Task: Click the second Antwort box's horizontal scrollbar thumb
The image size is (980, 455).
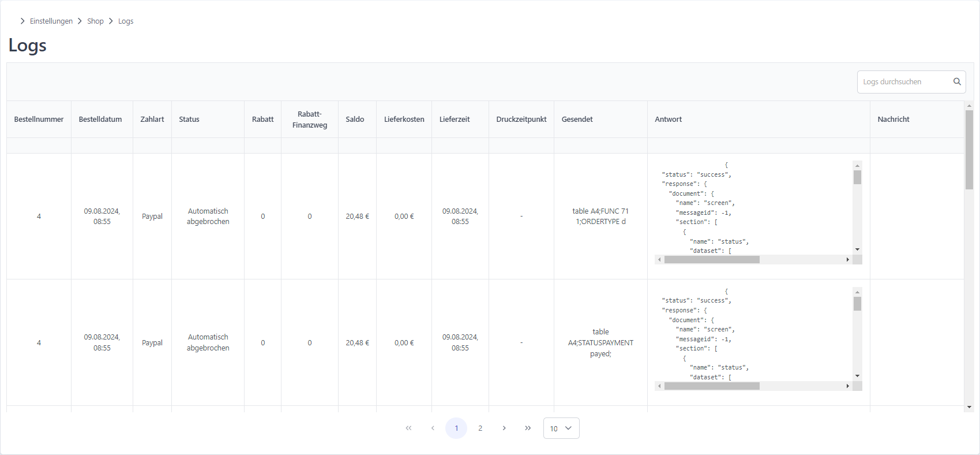Action: click(712, 386)
